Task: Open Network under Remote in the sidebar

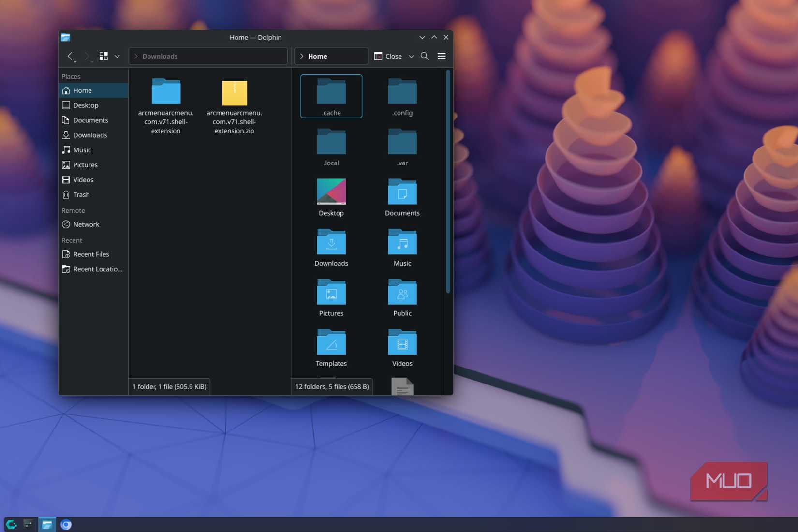Action: (x=87, y=224)
